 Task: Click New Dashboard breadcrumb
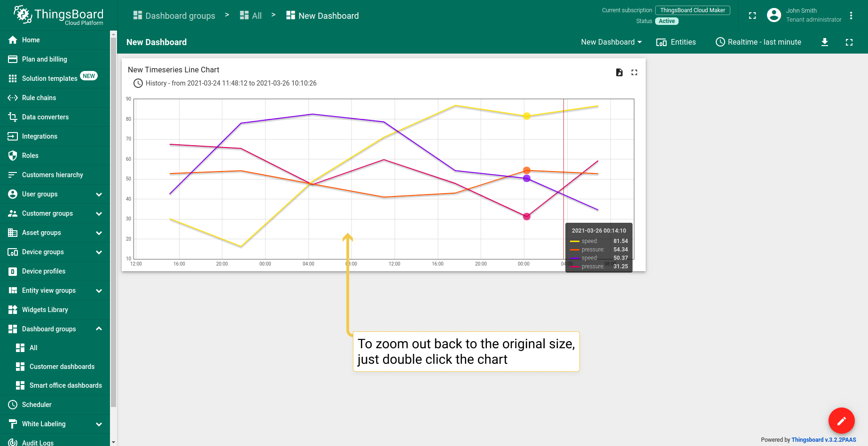click(322, 16)
